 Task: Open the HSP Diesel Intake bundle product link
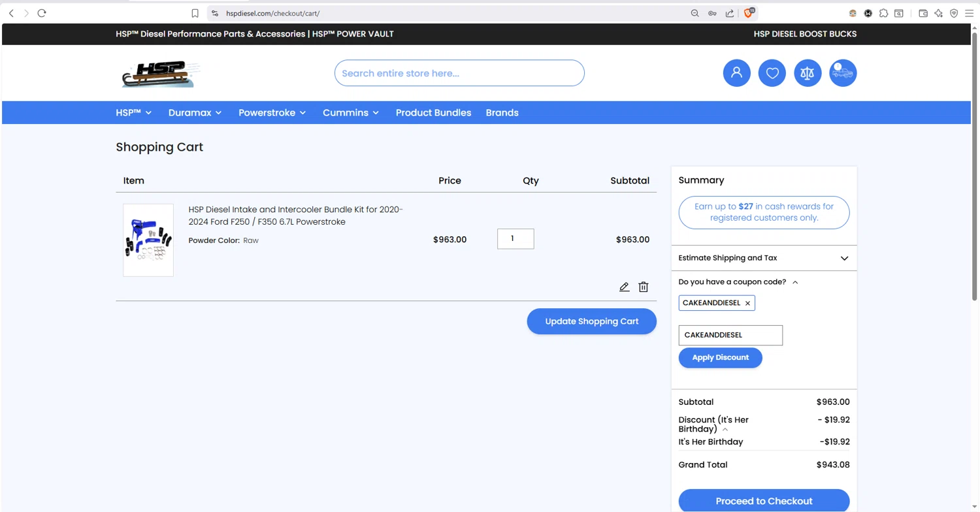[x=296, y=216]
